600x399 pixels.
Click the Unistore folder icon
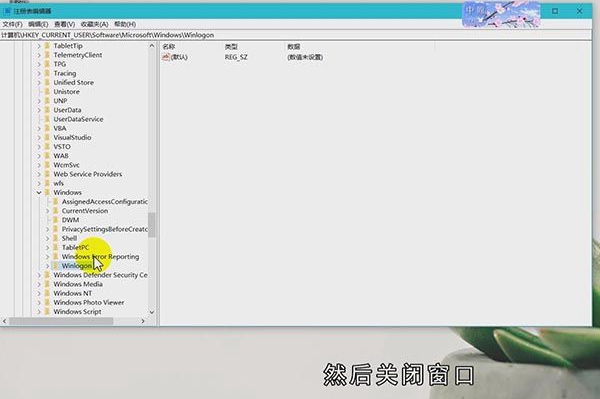[x=47, y=92]
